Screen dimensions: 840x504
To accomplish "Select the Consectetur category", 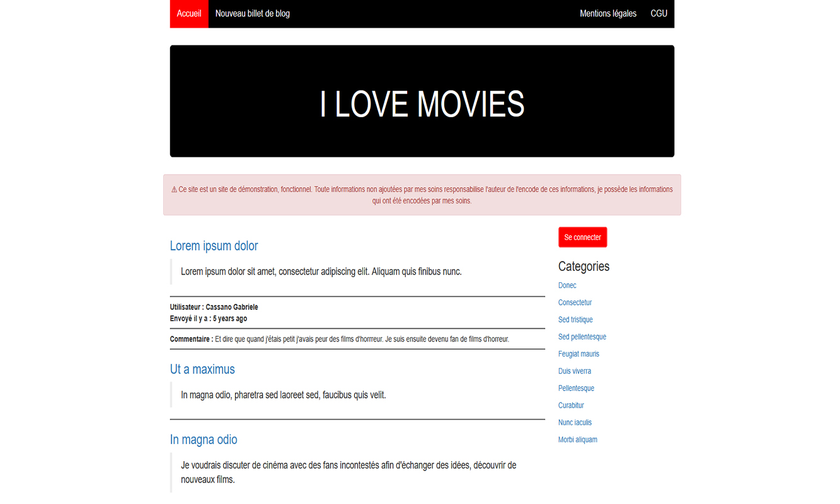I will 575,302.
